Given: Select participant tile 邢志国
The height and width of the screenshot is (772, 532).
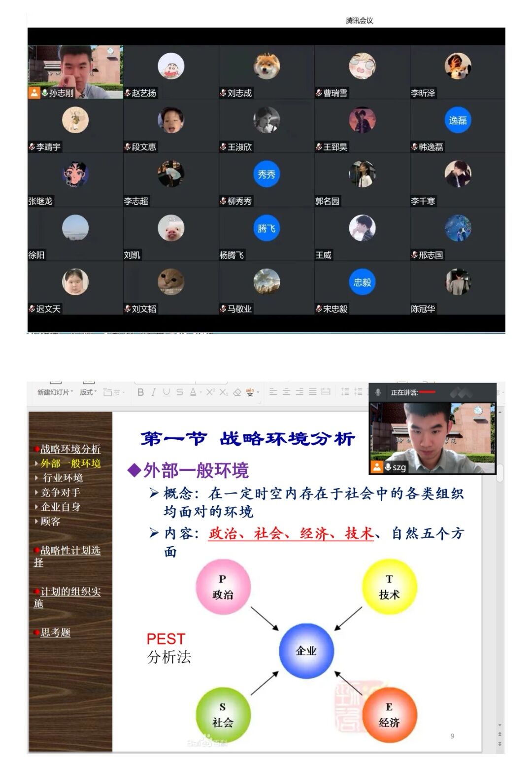Looking at the screenshot, I should 458,234.
